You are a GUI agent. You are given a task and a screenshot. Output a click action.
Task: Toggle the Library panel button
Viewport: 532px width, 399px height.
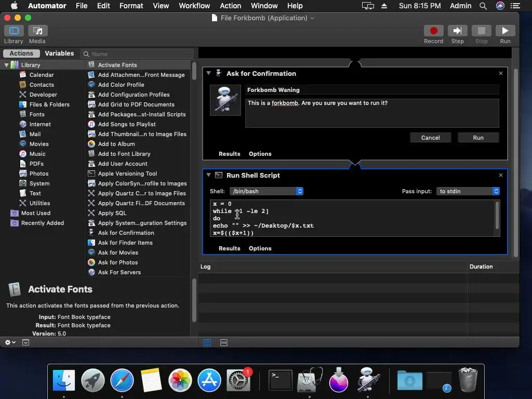(x=14, y=31)
